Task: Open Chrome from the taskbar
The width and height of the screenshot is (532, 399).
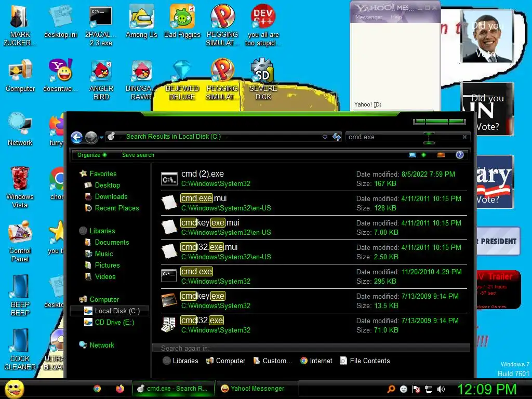Action: pos(97,389)
